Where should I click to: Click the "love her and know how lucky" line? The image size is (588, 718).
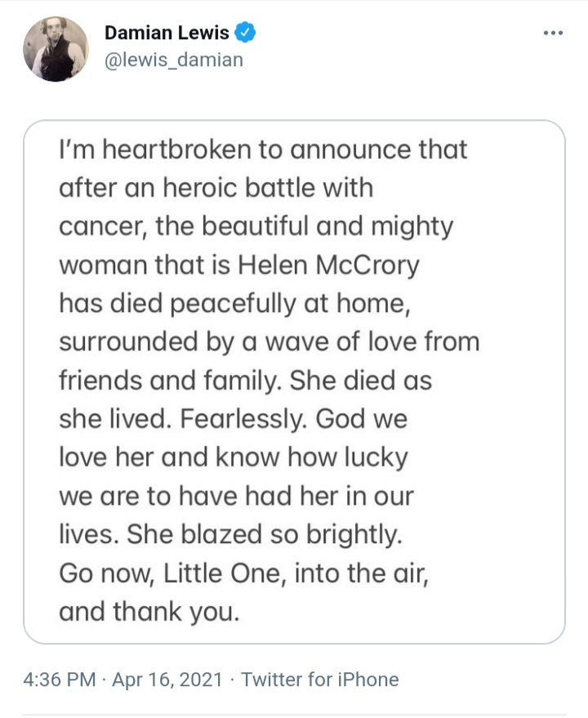click(233, 457)
